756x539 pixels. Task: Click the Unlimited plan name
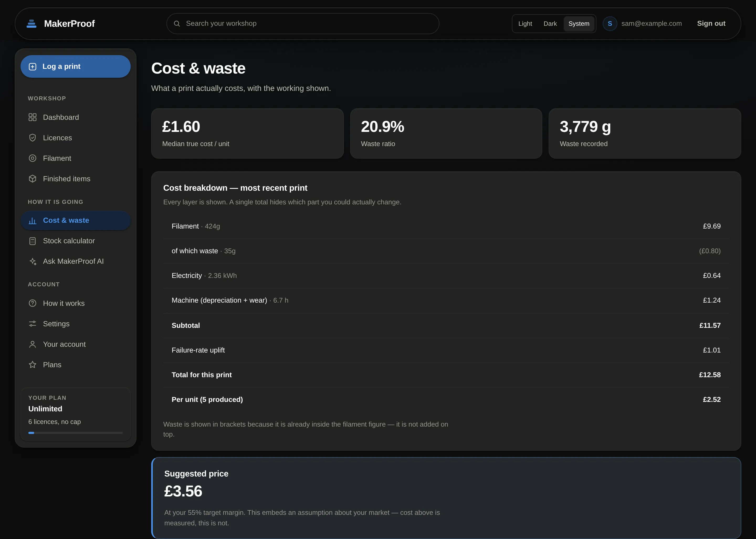click(x=45, y=409)
